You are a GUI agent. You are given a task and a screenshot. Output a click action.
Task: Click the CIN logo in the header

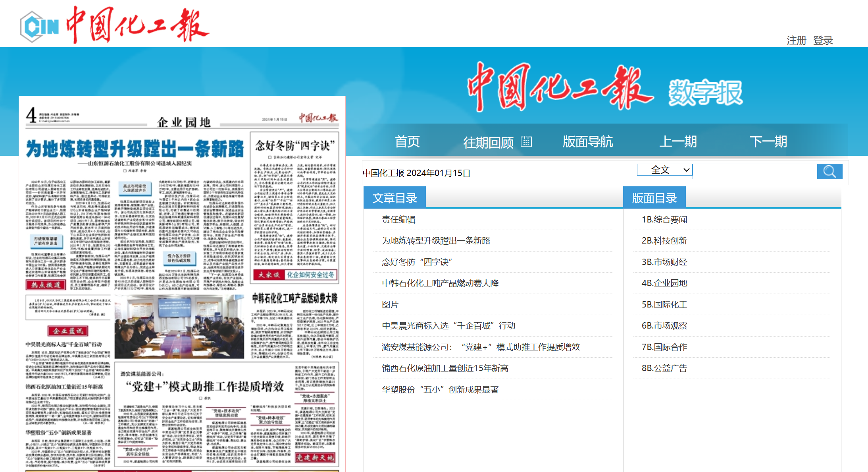coord(40,27)
